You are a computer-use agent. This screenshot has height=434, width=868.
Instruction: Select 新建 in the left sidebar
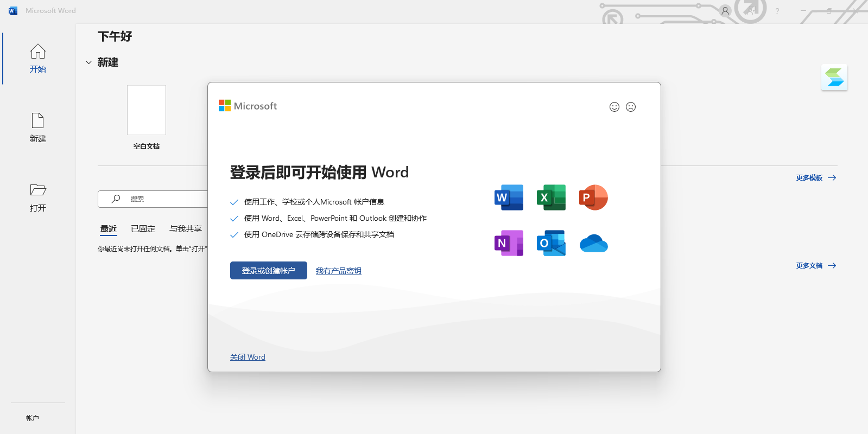click(x=38, y=127)
